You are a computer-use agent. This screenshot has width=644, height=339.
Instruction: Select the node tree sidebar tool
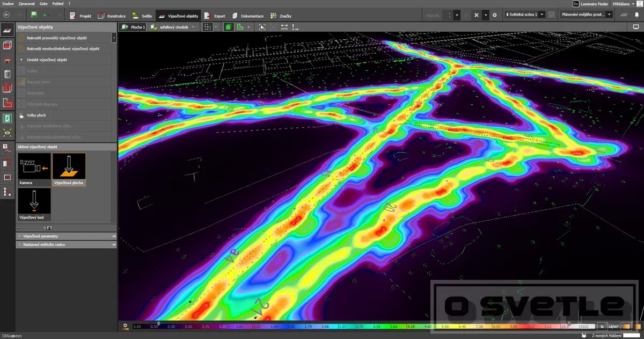click(x=8, y=191)
